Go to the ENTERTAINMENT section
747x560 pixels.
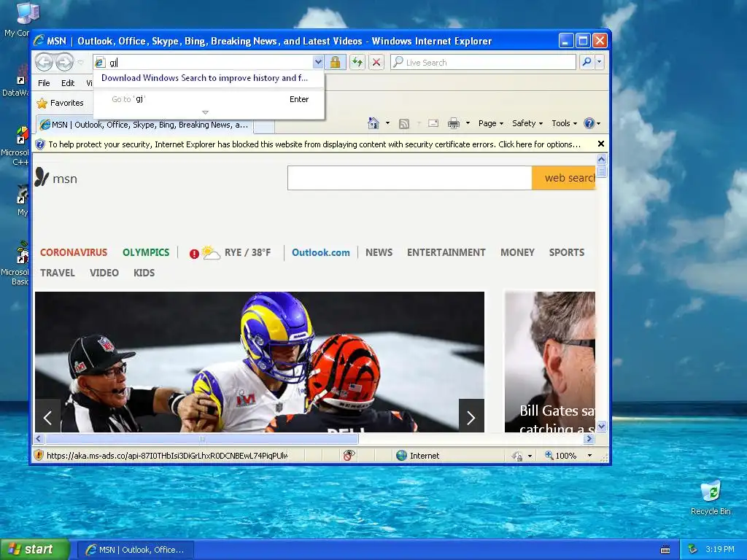(446, 252)
